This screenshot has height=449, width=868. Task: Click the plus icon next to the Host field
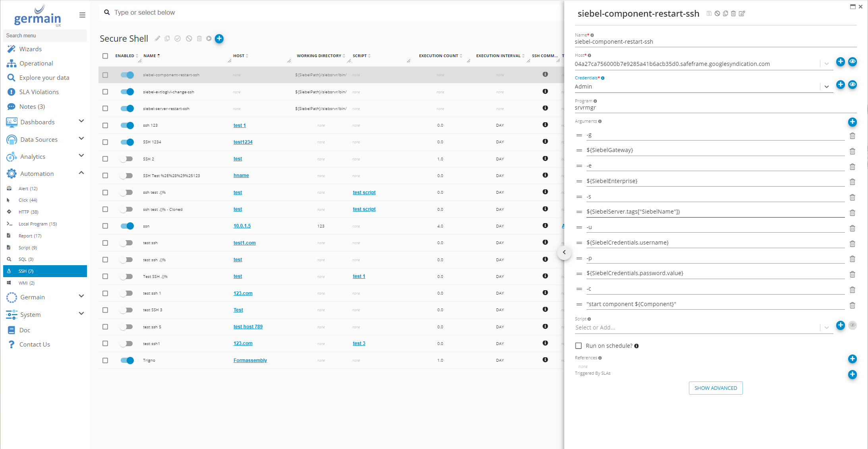click(x=841, y=62)
